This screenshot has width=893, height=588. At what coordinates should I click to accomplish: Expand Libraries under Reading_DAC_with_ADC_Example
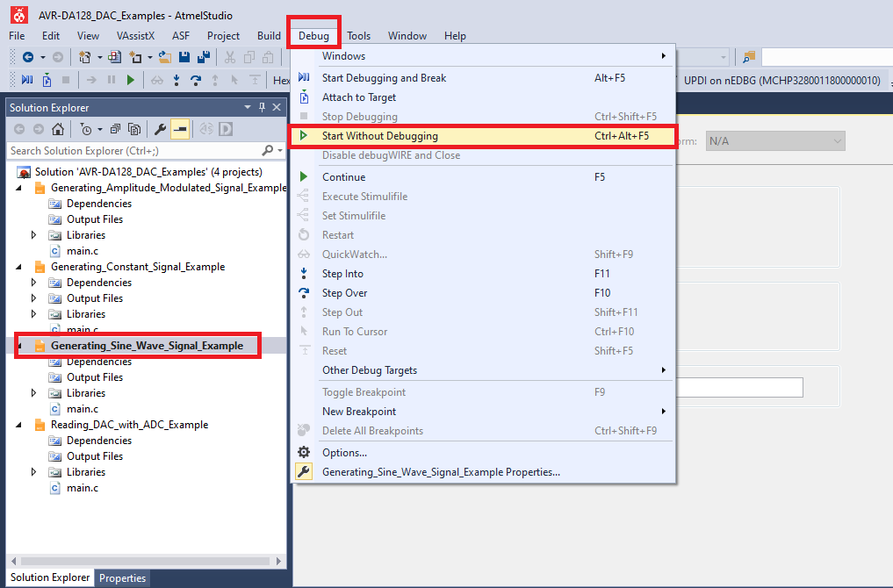point(33,472)
